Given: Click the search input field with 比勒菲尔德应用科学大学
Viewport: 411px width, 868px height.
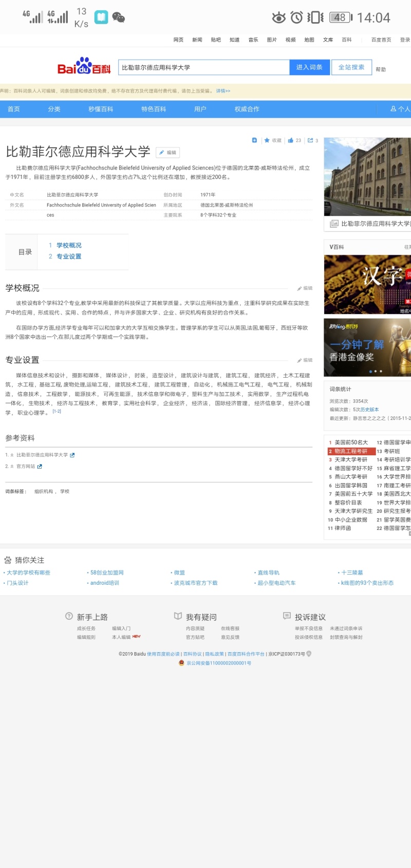Looking at the screenshot, I should tap(204, 67).
